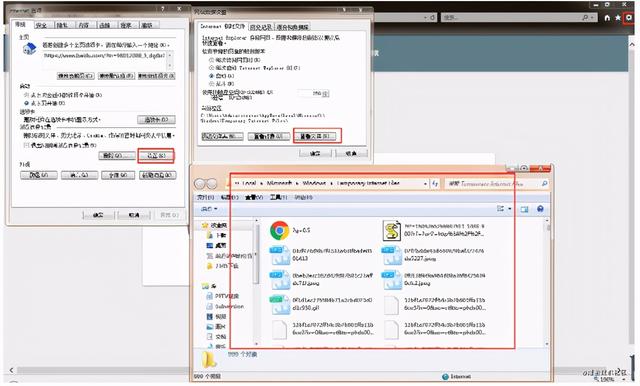The image size is (640, 386).
Task: Open the File menu in Explorer
Action: (x=205, y=197)
